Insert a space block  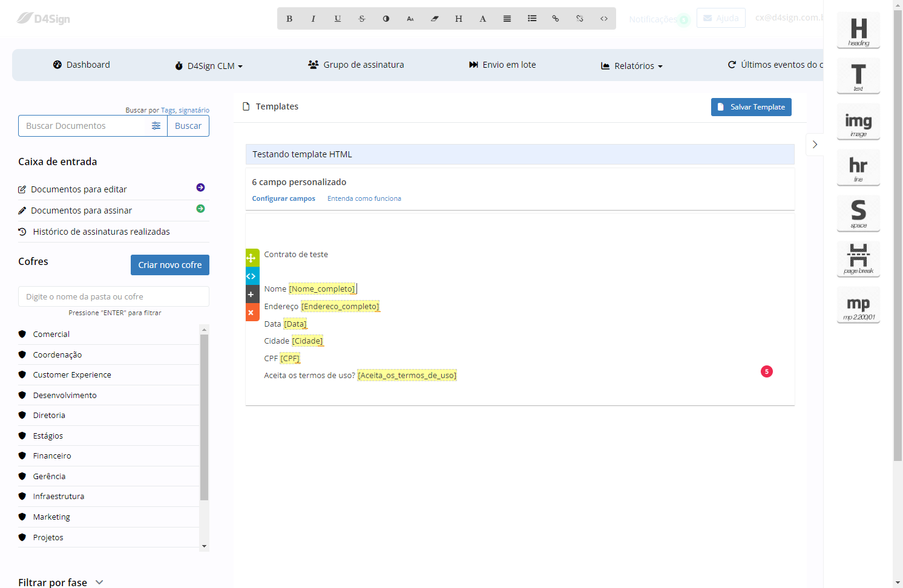[858, 213]
